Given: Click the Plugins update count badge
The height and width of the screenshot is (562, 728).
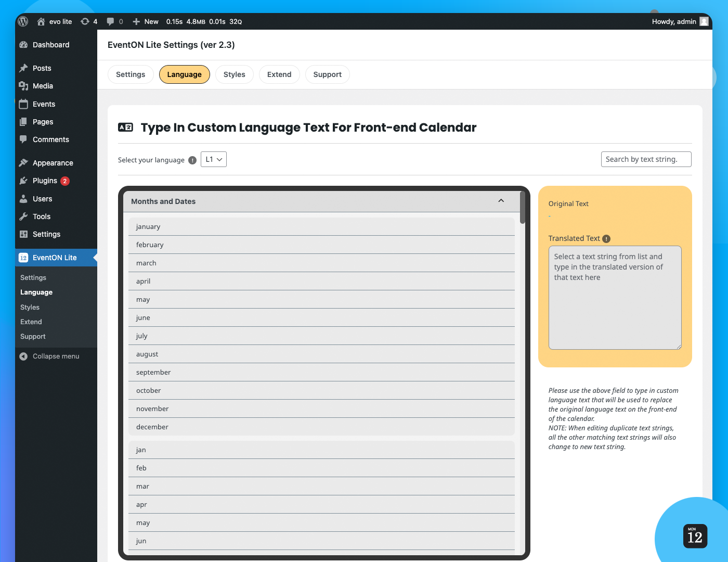Looking at the screenshot, I should coord(65,181).
